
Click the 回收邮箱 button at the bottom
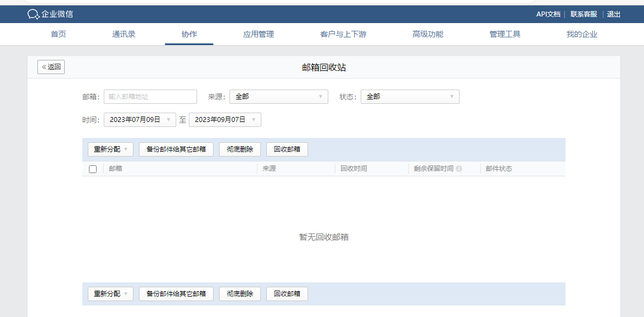(287, 293)
